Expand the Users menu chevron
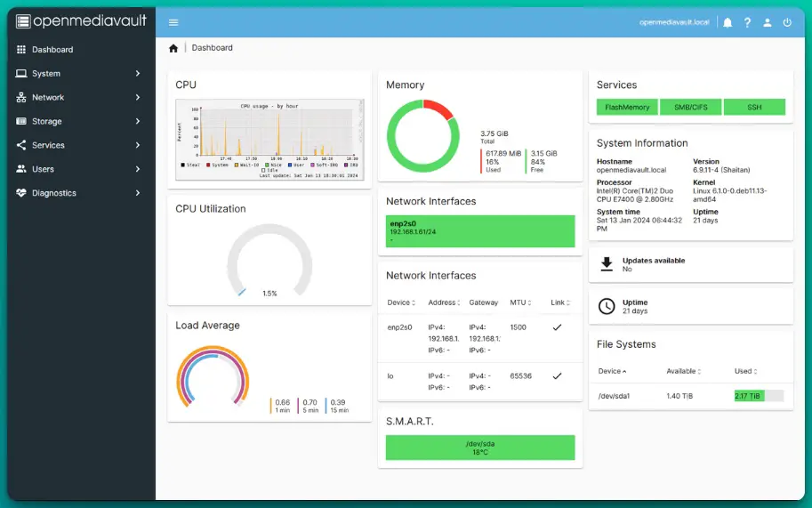 pyautogui.click(x=138, y=168)
